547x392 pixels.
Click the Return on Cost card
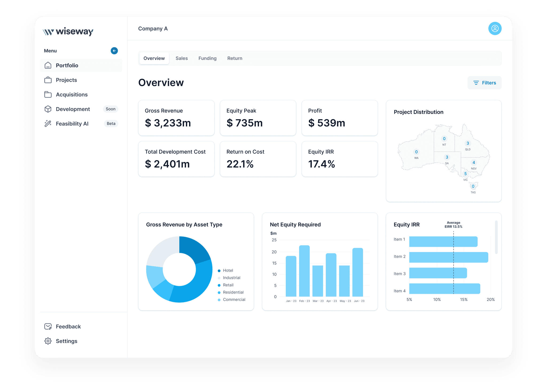pos(258,159)
